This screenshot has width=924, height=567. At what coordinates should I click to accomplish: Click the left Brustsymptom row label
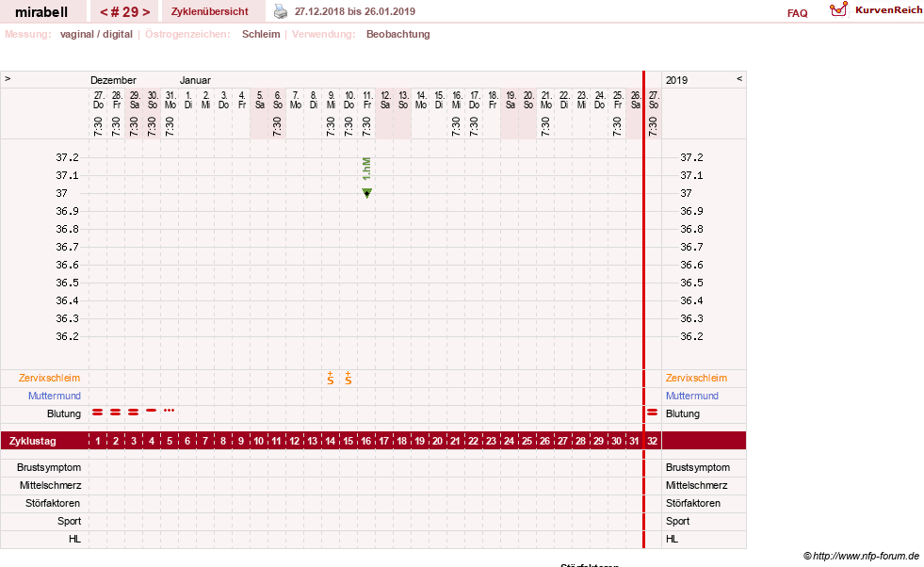(x=49, y=467)
